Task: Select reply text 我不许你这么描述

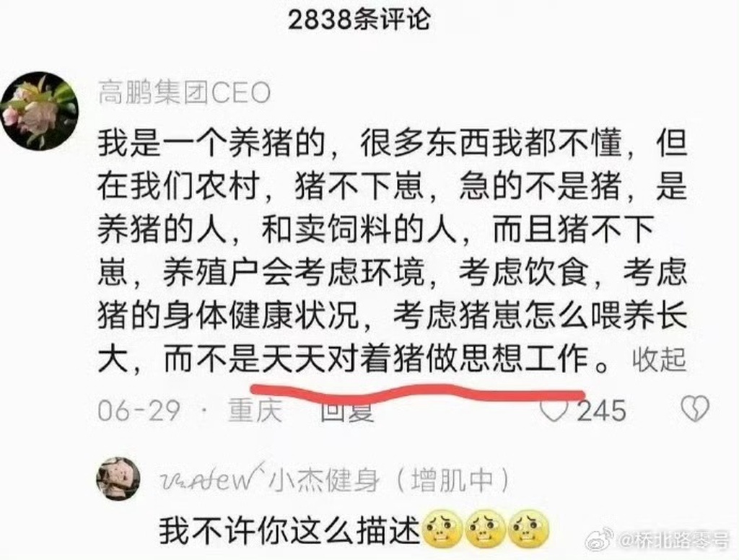Action: pos(289,530)
